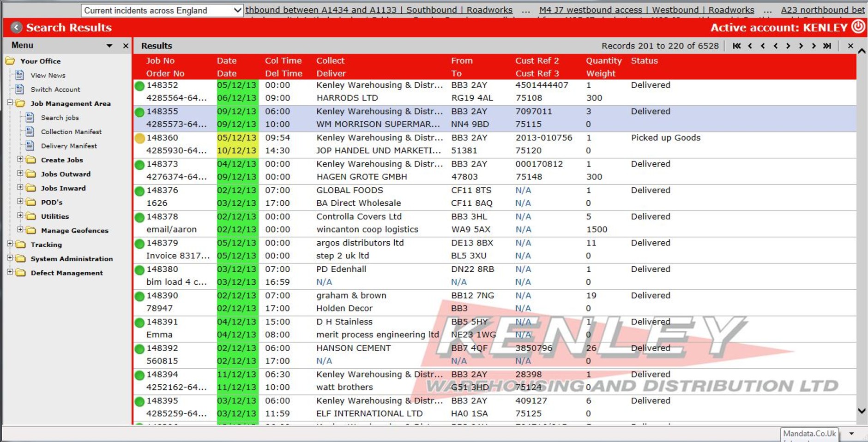Click the Switch Account document icon
Viewport: 868px width, 442px height.
pos(19,89)
